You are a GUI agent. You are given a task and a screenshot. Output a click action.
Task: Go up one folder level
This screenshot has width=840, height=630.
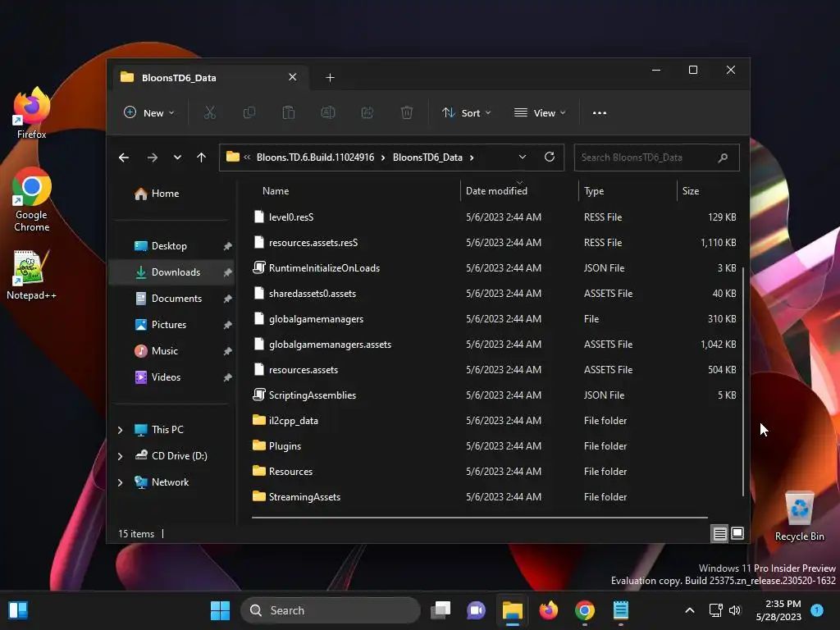click(x=202, y=157)
